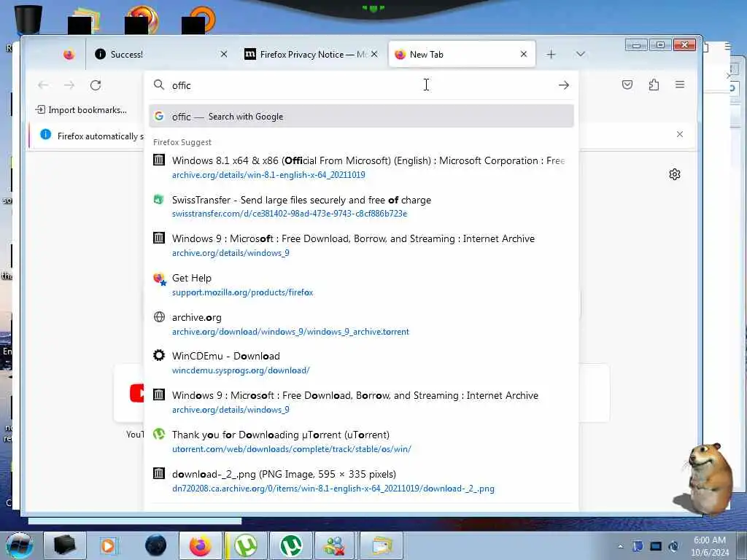
Task: Click the info icon in notification bar
Action: (46, 135)
